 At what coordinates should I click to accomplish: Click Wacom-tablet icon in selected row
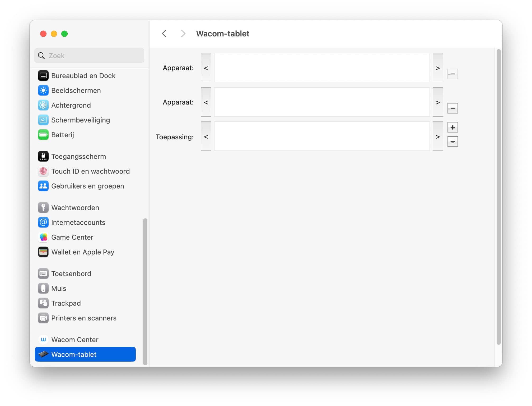pos(43,354)
